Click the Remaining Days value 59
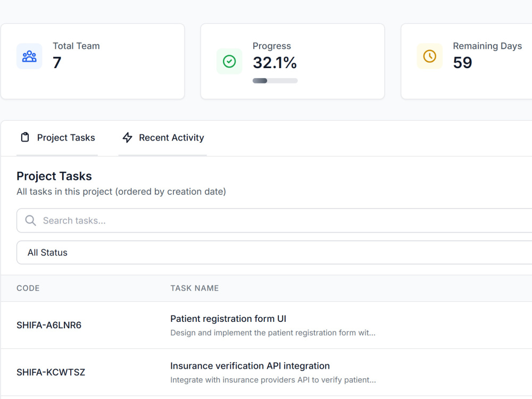 462,62
